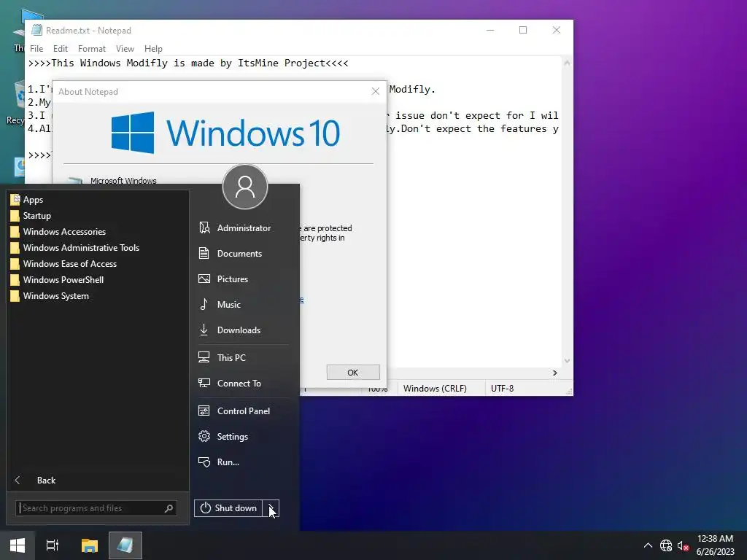Click the search magnifier icon

pos(169,508)
